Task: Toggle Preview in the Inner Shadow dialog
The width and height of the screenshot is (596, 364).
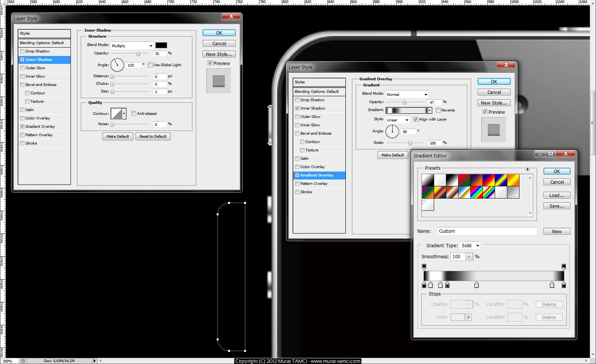Action: [210, 63]
